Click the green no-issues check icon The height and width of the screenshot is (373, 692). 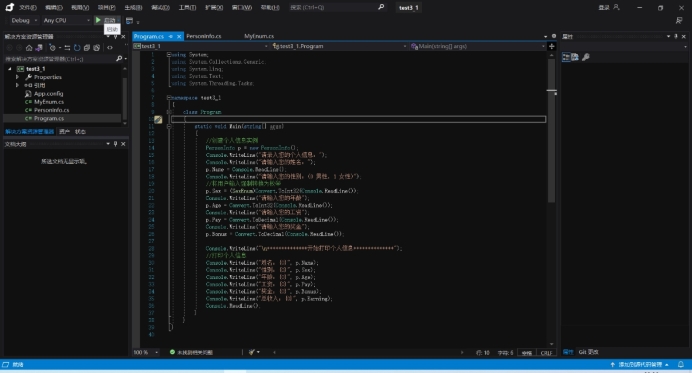[172, 352]
